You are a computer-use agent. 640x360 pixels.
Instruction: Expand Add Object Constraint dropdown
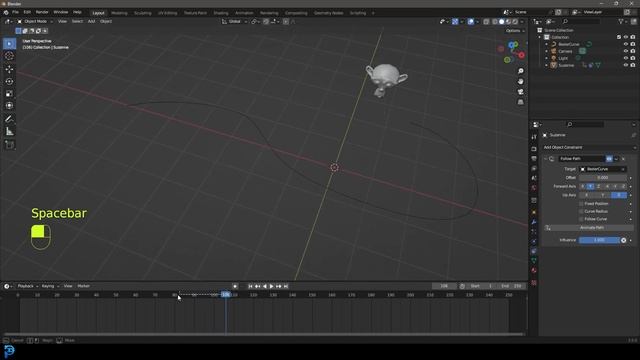pos(589,147)
